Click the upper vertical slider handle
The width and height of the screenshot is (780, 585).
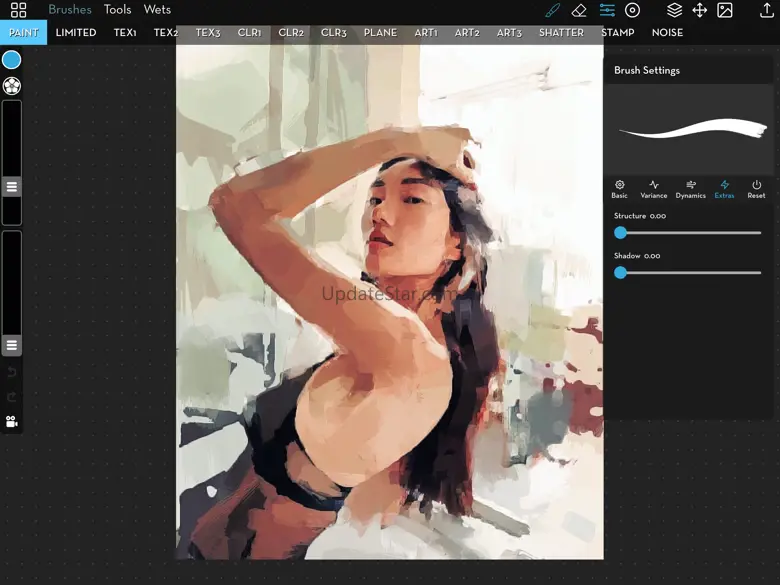click(11, 187)
